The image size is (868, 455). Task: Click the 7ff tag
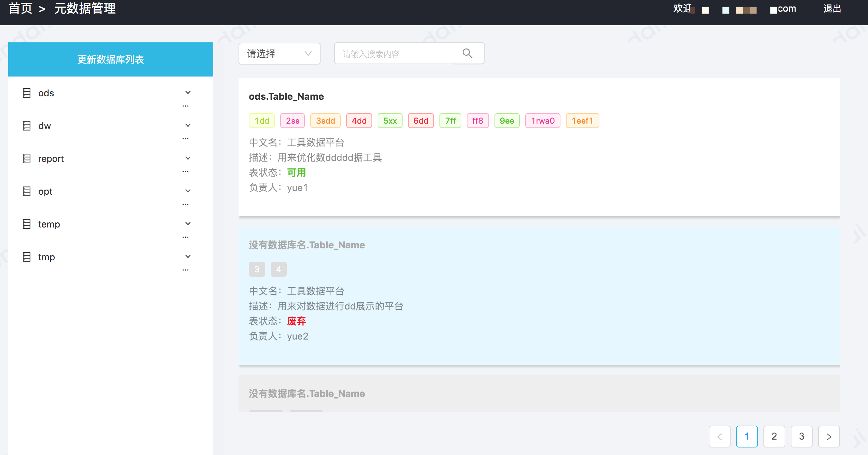(450, 121)
